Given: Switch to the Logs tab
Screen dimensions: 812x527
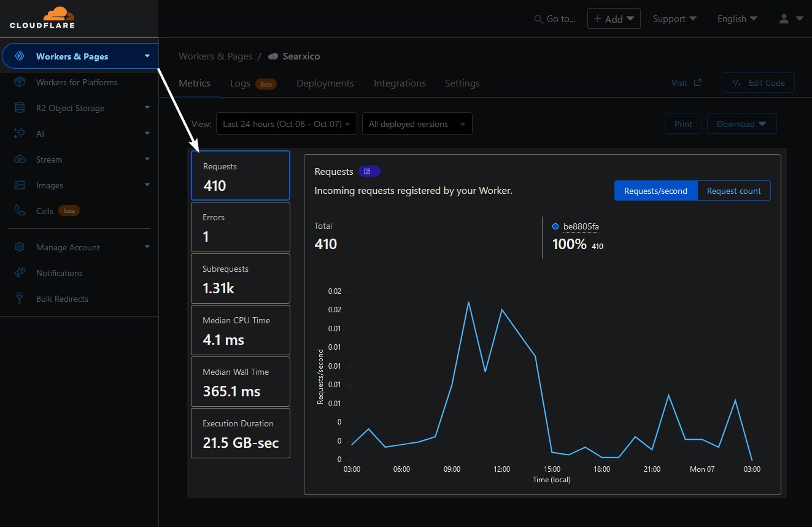Looking at the screenshot, I should click(240, 83).
